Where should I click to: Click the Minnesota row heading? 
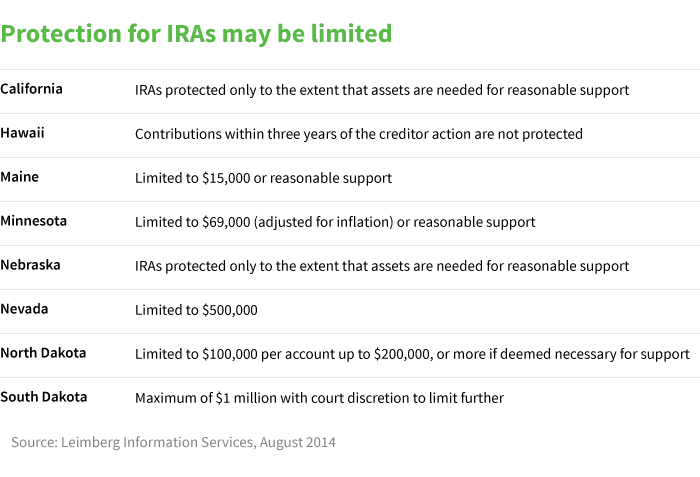tap(34, 221)
